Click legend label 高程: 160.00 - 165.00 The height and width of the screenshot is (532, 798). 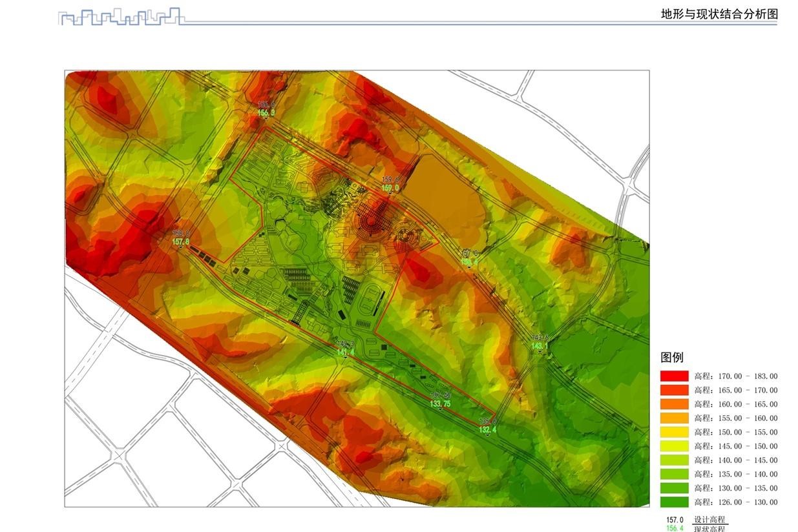736,404
